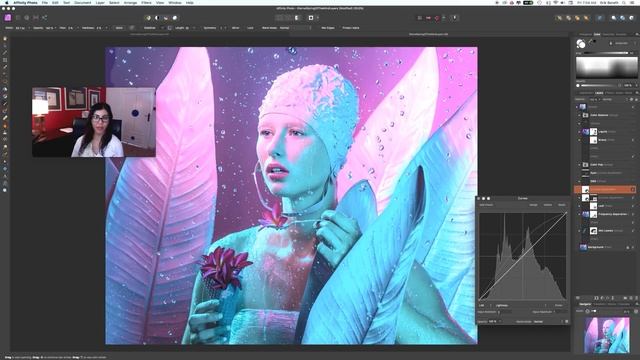The width and height of the screenshot is (640, 360).
Task: Switch to the Liquify Persona icon
Action: click(x=18, y=18)
